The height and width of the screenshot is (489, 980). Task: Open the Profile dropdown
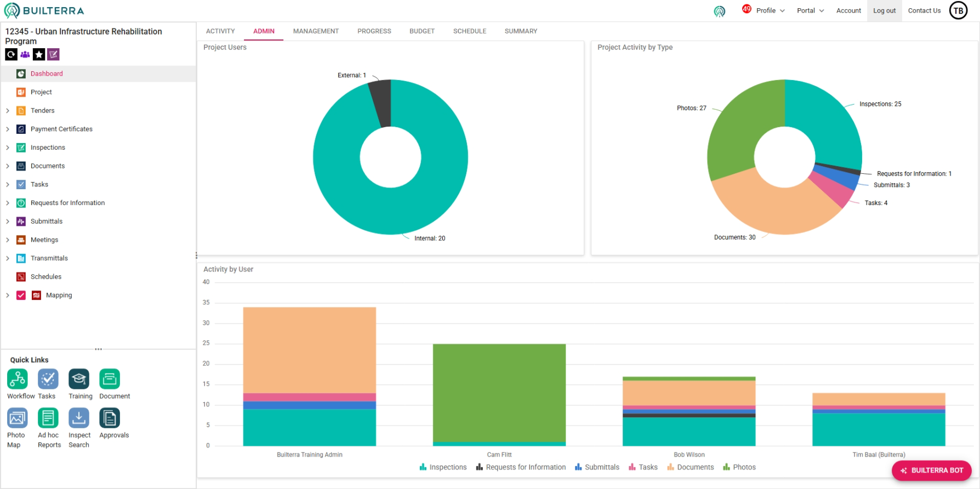click(x=771, y=10)
